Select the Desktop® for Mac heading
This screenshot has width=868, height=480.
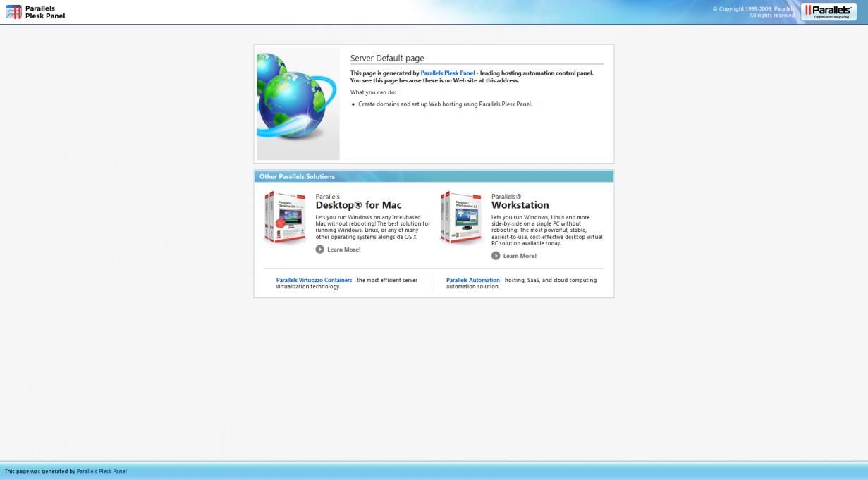click(358, 205)
